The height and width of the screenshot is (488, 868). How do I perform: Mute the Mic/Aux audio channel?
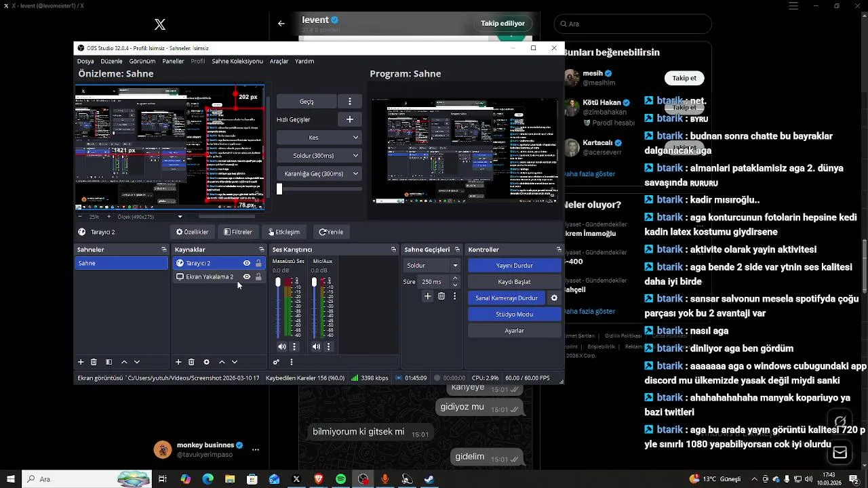(x=316, y=346)
